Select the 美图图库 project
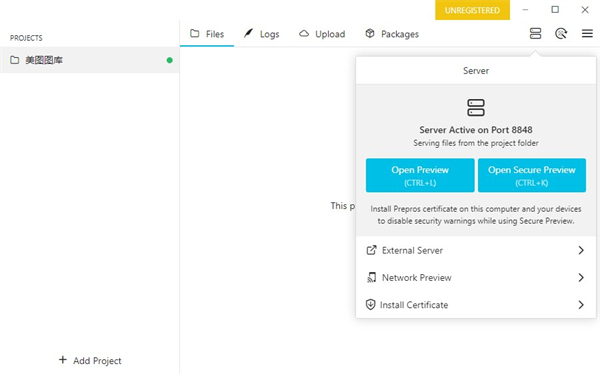600x374 pixels. (90, 60)
